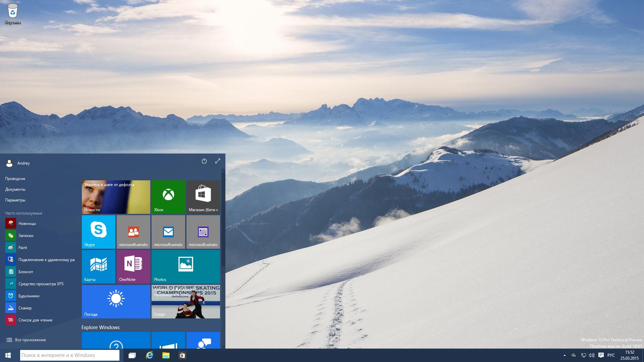Open Internet Explorer from taskbar

149,355
